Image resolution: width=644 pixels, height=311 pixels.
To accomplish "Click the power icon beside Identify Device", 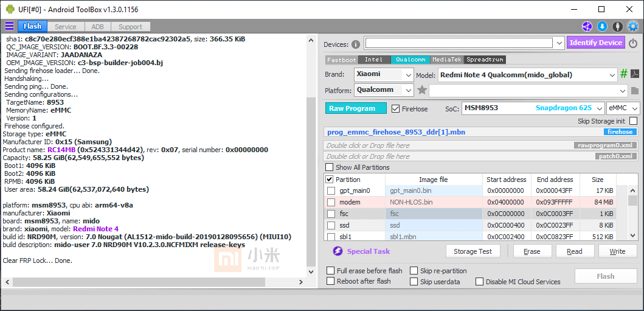I will tap(633, 43).
